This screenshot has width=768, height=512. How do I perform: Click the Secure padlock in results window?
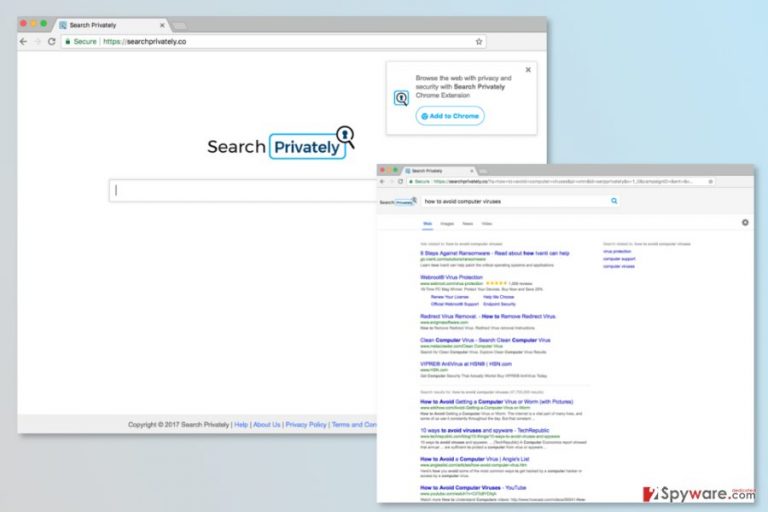coord(411,181)
